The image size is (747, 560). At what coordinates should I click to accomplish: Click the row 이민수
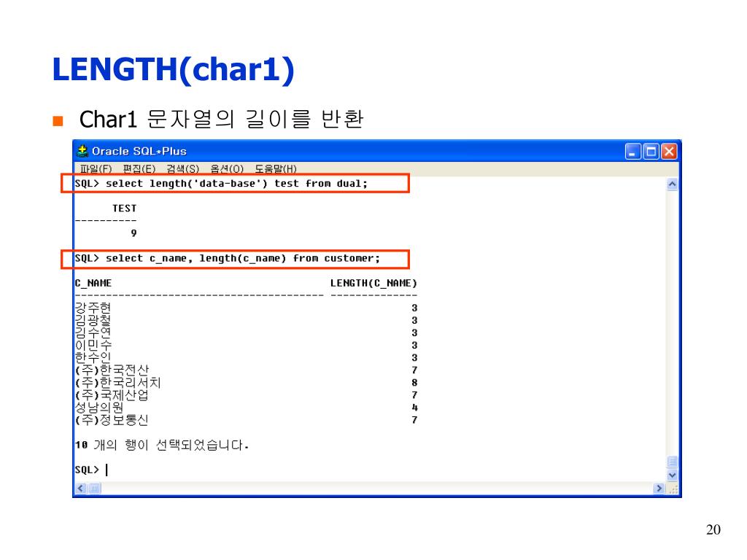[246, 345]
